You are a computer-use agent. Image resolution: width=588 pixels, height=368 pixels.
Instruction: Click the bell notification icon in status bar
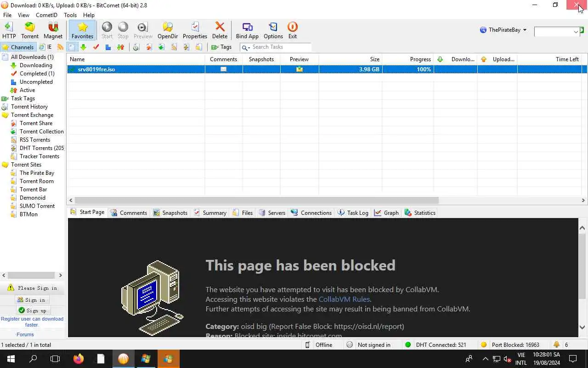557,345
